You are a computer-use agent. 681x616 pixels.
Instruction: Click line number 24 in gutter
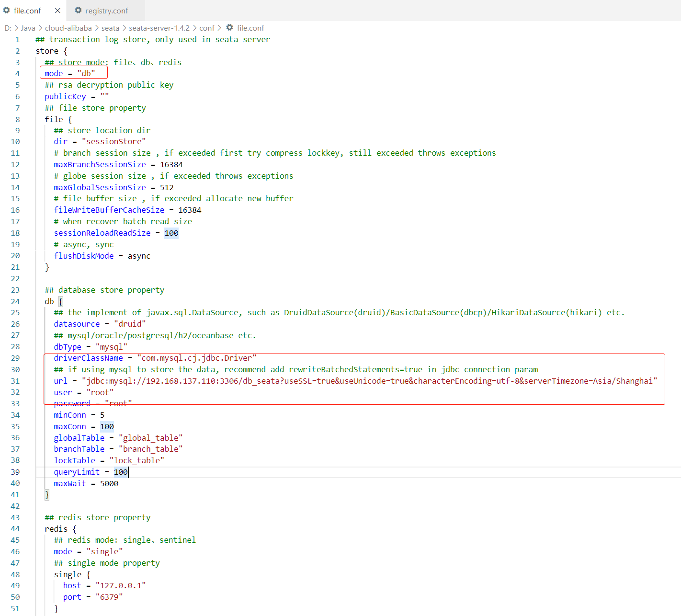click(15, 301)
